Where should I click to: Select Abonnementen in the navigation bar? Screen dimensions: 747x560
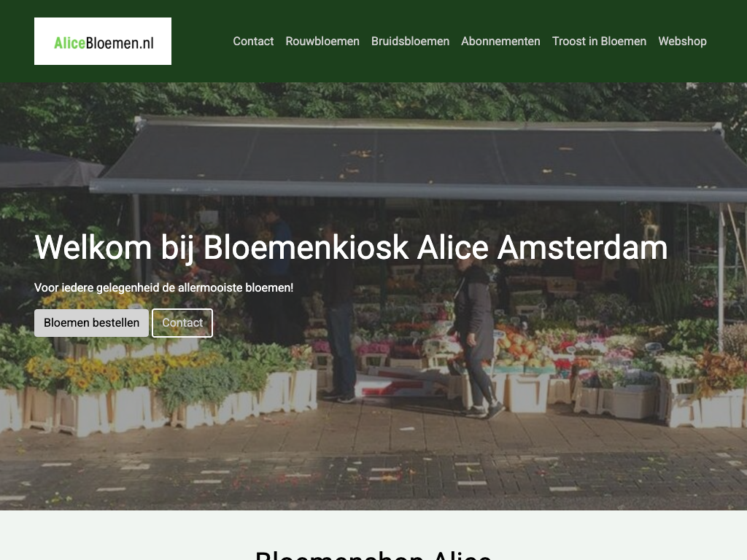(x=500, y=42)
